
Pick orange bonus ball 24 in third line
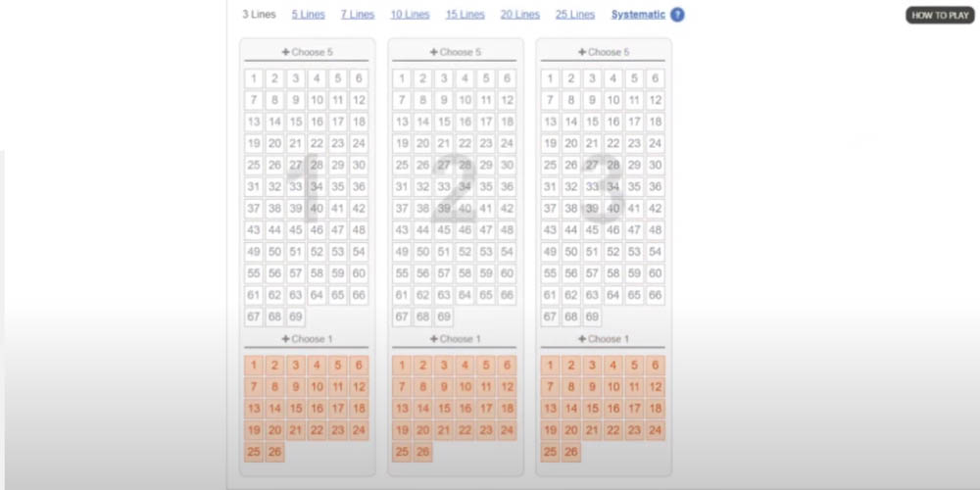(656, 430)
